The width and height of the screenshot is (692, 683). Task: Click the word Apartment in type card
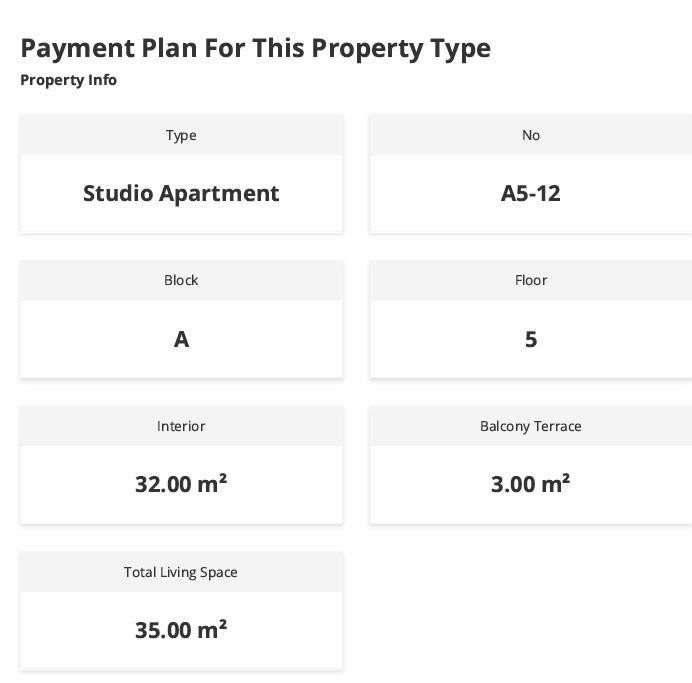point(219,194)
